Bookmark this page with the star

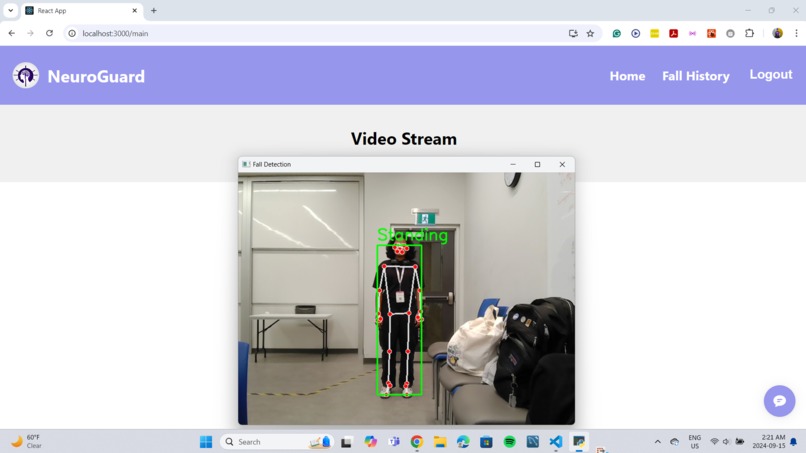(590, 33)
